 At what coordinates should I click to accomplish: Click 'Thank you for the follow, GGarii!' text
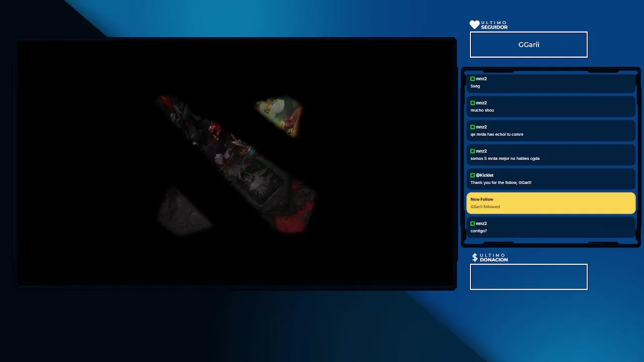tap(501, 183)
